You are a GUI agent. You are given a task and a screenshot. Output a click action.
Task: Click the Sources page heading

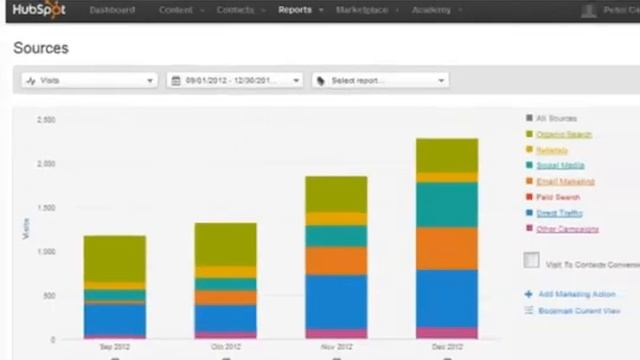41,48
